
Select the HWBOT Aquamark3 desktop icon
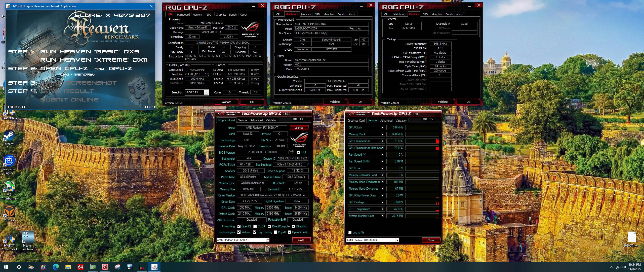point(9,241)
